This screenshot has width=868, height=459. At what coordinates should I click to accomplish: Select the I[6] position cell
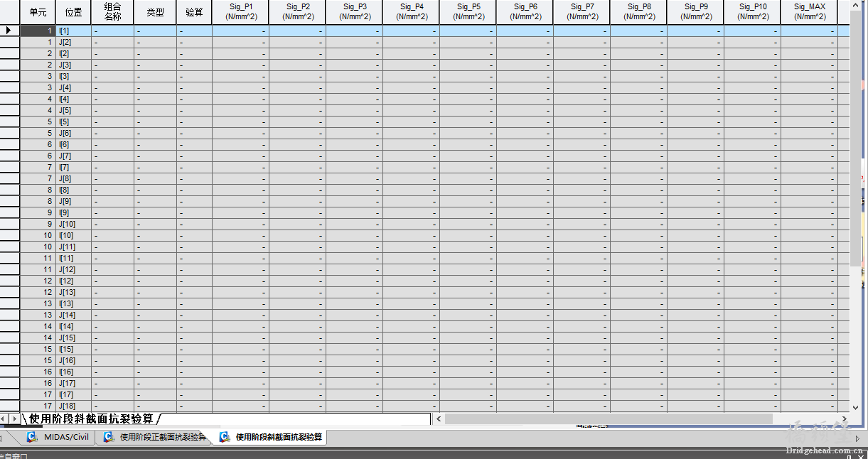coord(73,144)
